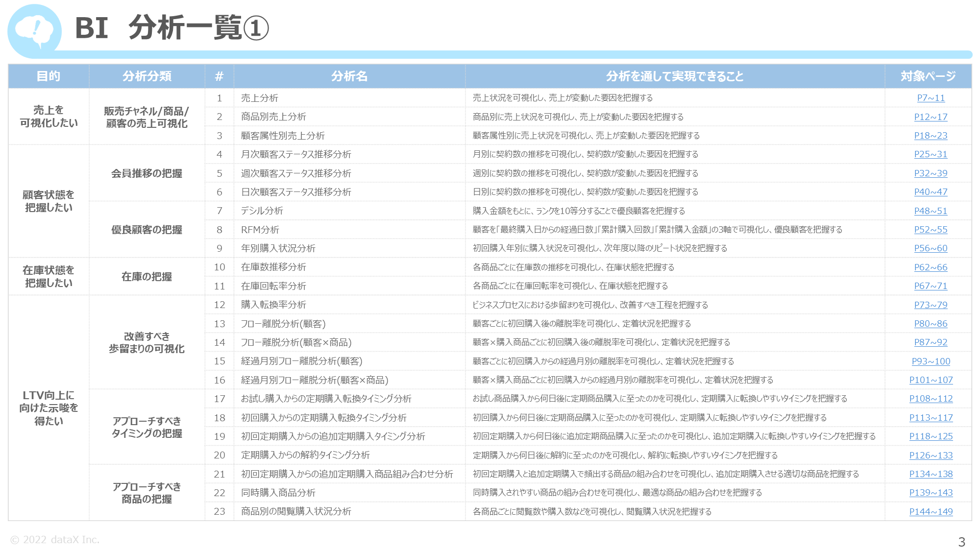Open page link P48~51
Viewport: 980px width, 551px height.
(931, 211)
